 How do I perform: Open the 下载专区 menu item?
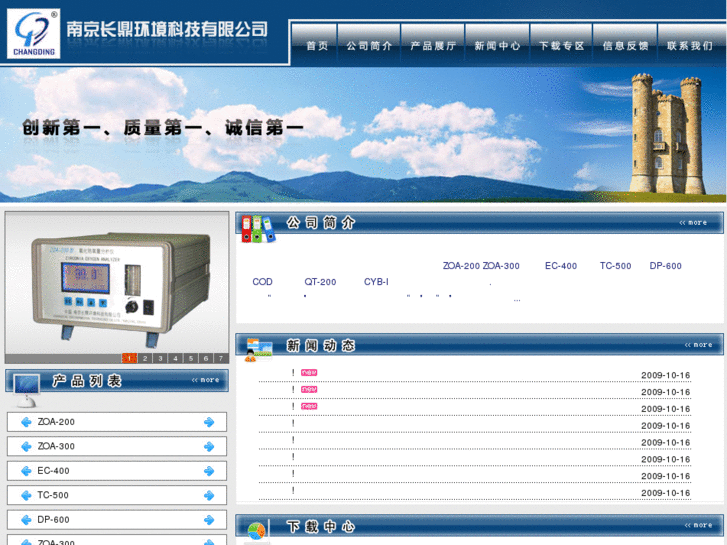pyautogui.click(x=561, y=45)
